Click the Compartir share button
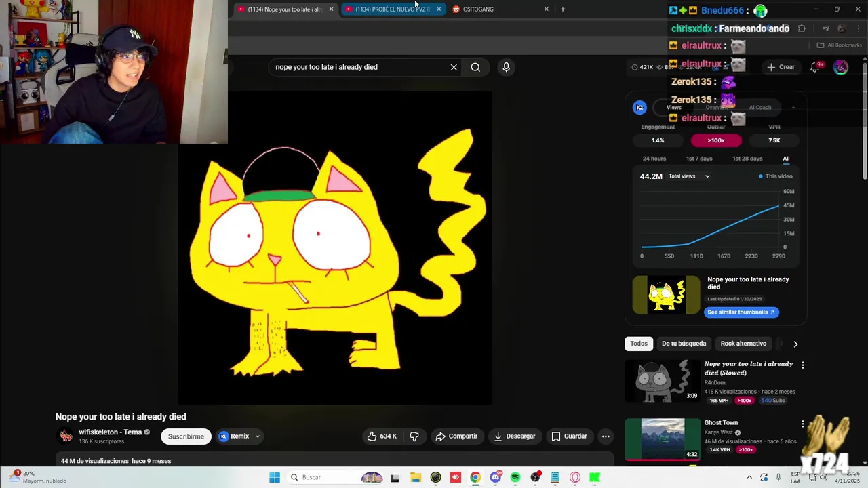 click(456, 436)
